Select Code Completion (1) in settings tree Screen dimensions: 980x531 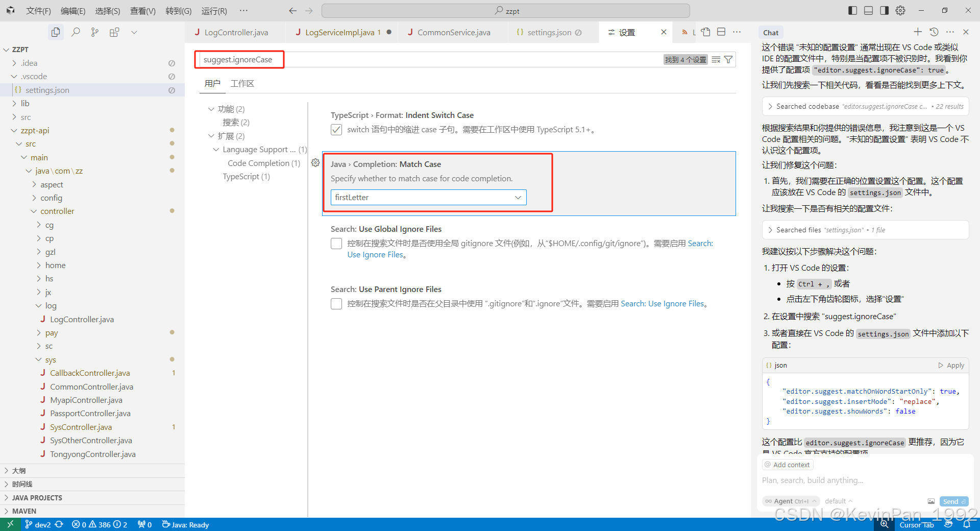tap(264, 163)
